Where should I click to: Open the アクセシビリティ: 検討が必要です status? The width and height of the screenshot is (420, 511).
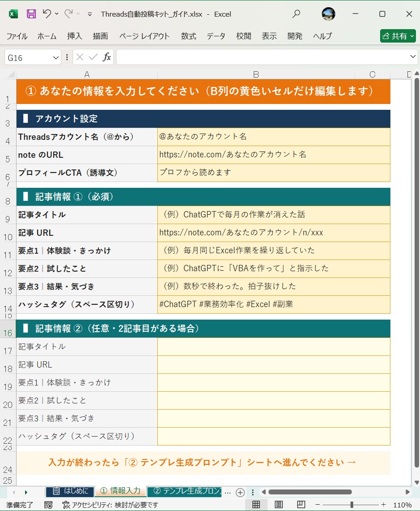pyautogui.click(x=110, y=505)
